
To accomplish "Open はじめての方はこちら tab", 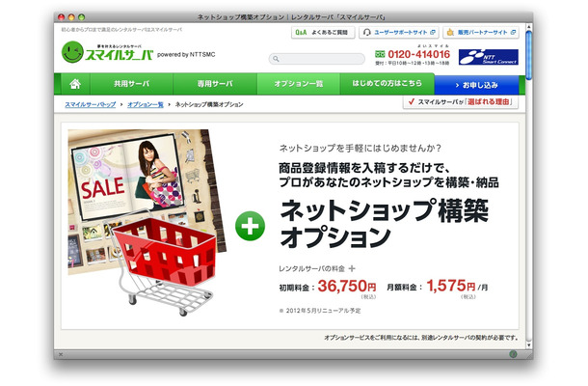I will click(387, 83).
